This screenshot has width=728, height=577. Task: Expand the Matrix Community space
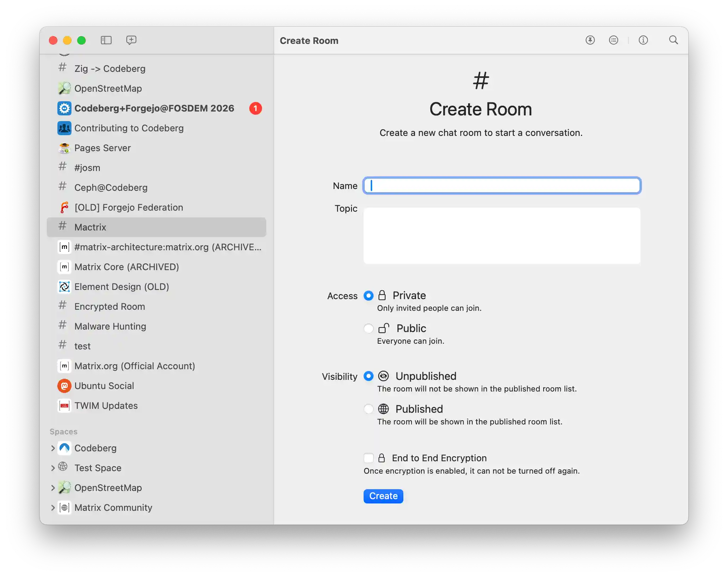[x=52, y=508]
